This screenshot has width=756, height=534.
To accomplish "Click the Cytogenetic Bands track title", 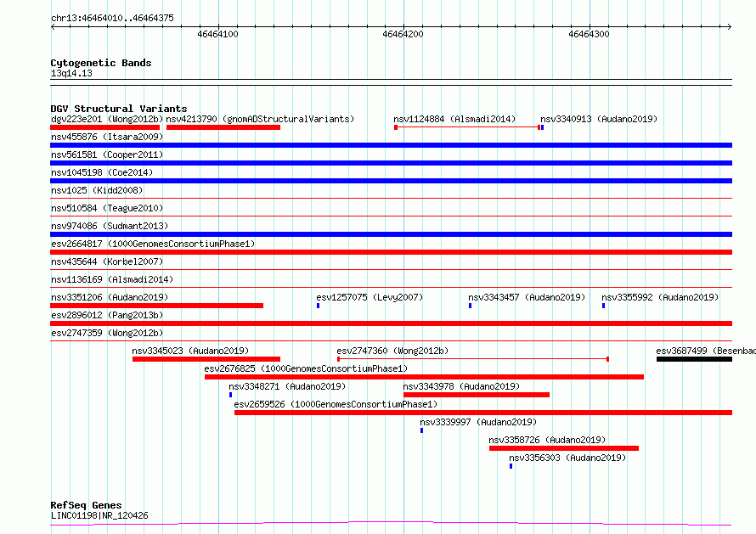I will click(101, 63).
